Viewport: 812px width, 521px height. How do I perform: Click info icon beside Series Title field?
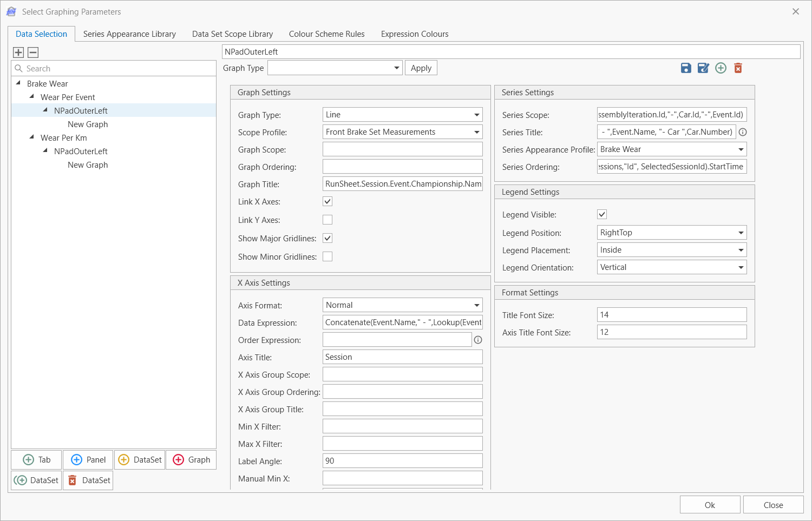[x=743, y=132]
